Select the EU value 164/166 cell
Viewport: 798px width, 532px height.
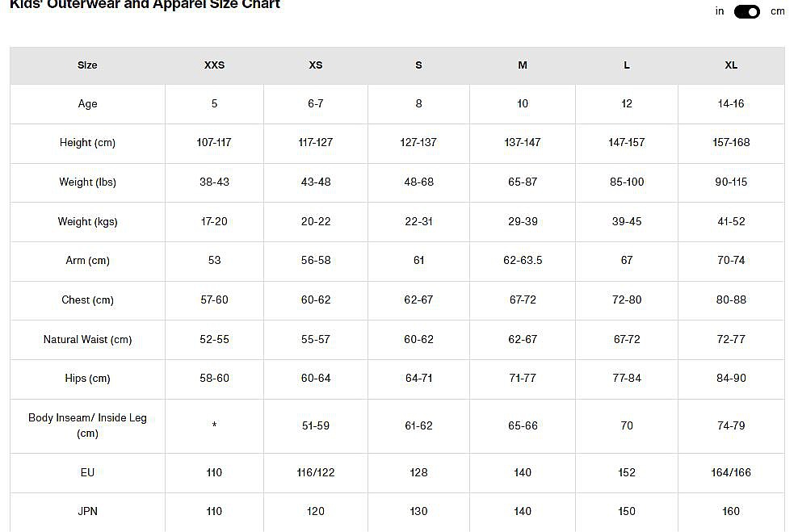pos(731,472)
